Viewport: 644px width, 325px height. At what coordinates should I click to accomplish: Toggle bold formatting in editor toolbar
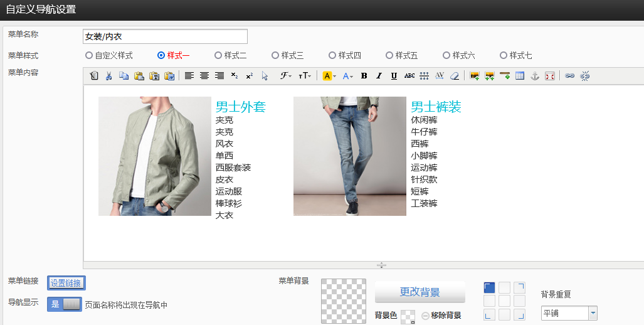tap(364, 76)
